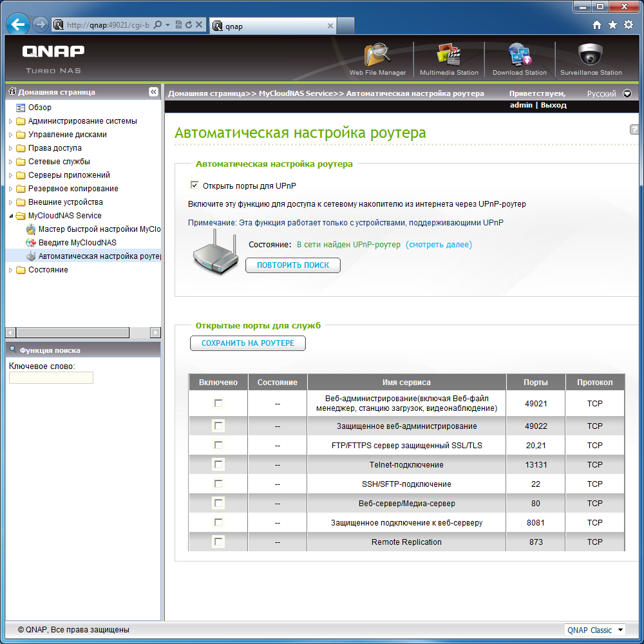Screen dimensions: 644x644
Task: Click address bar refresh icon
Action: pyautogui.click(x=189, y=25)
